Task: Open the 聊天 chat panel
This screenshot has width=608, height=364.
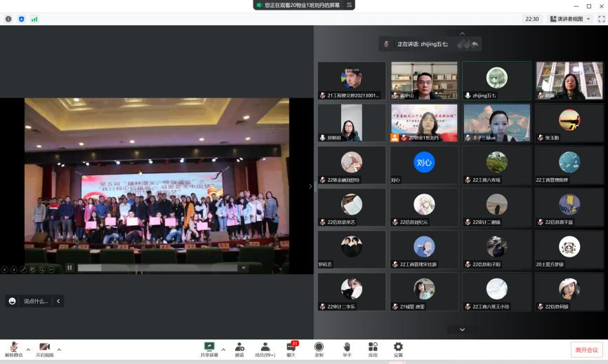Action: [x=291, y=349]
